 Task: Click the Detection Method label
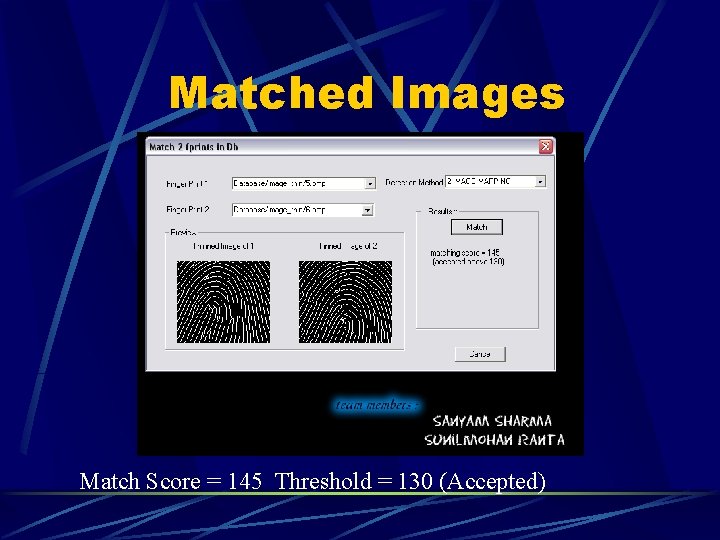[414, 182]
